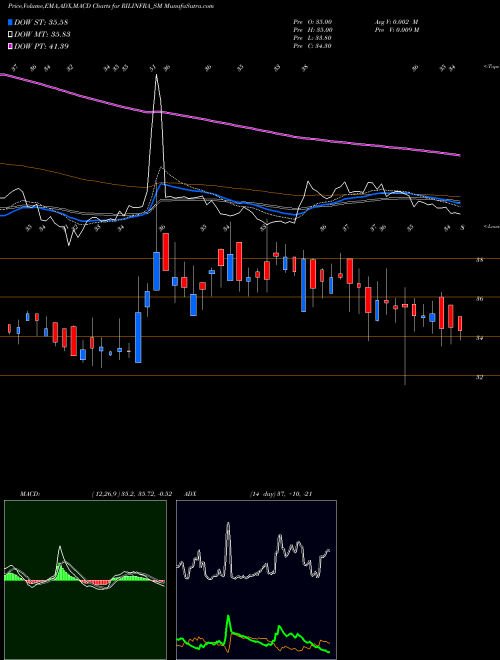Click the Pre C value text
Image resolution: width=500 pixels, height=660 pixels.
pyautogui.click(x=313, y=46)
